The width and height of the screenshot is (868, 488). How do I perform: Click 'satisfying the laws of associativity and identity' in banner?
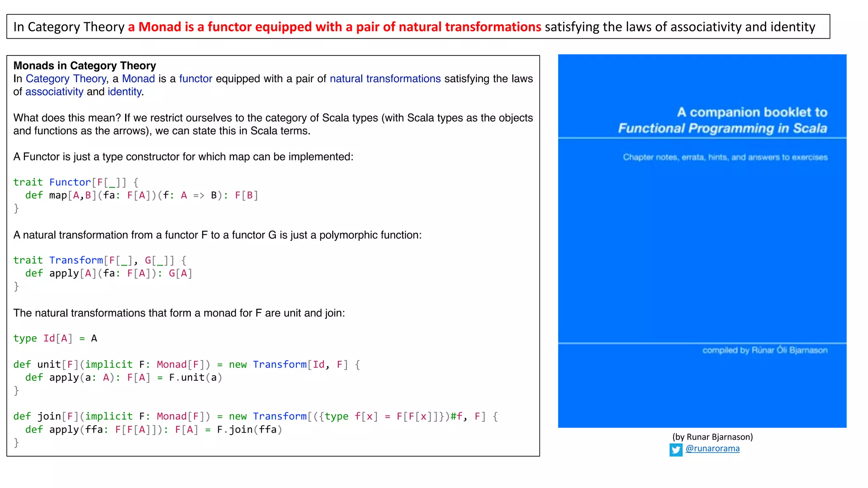(x=680, y=27)
